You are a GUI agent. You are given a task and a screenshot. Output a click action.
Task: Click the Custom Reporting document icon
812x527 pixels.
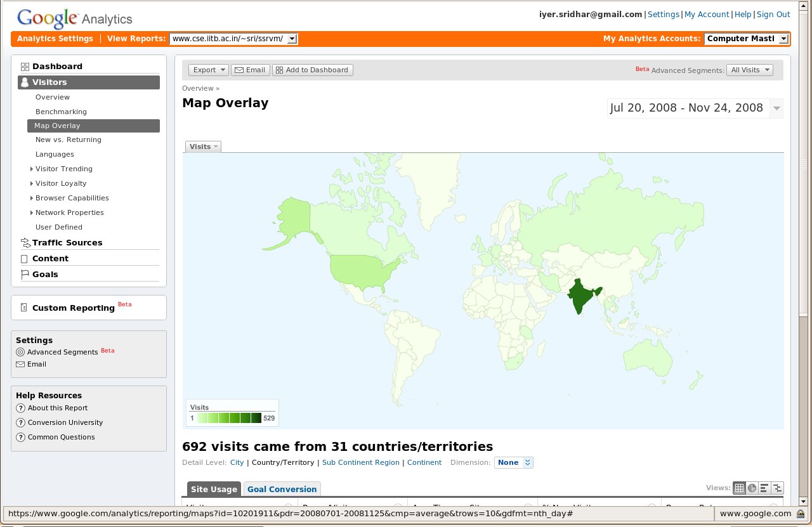(24, 308)
